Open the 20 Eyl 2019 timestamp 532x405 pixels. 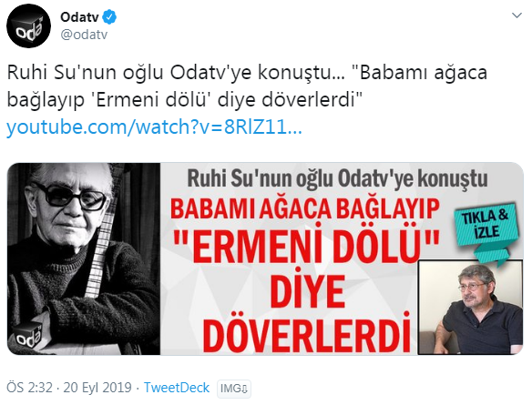[x=97, y=388]
